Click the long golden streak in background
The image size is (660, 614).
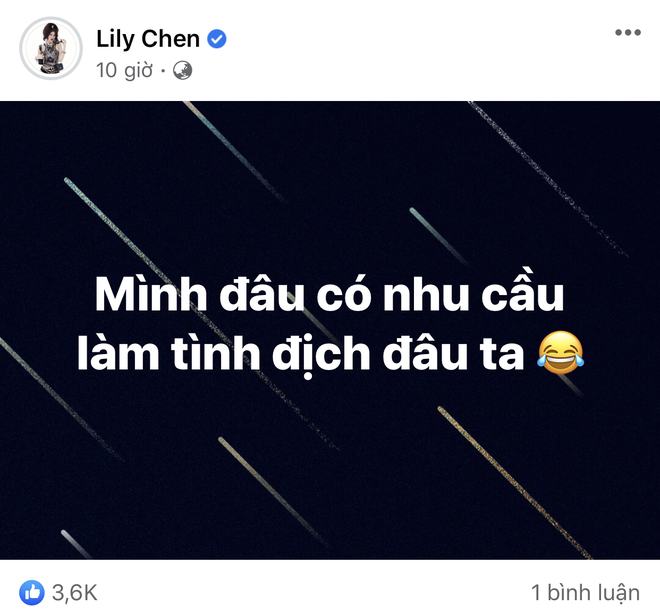pyautogui.click(x=514, y=482)
